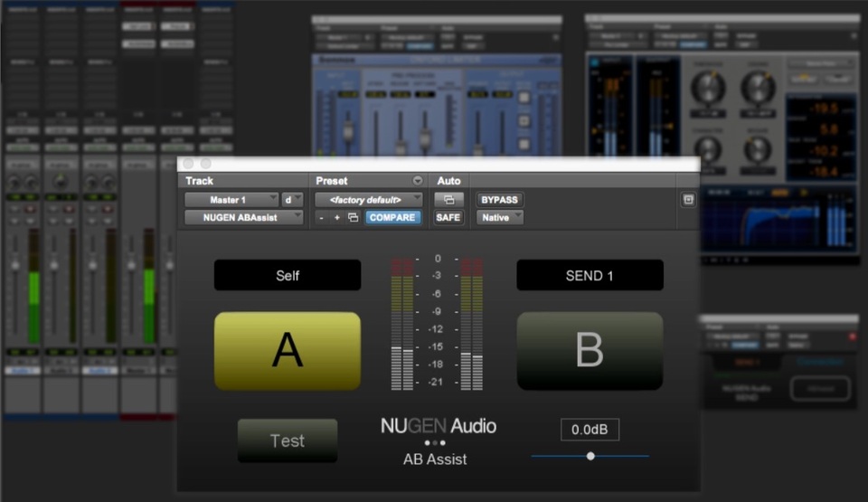
Task: Open the factory default preset dropdown
Action: click(368, 199)
